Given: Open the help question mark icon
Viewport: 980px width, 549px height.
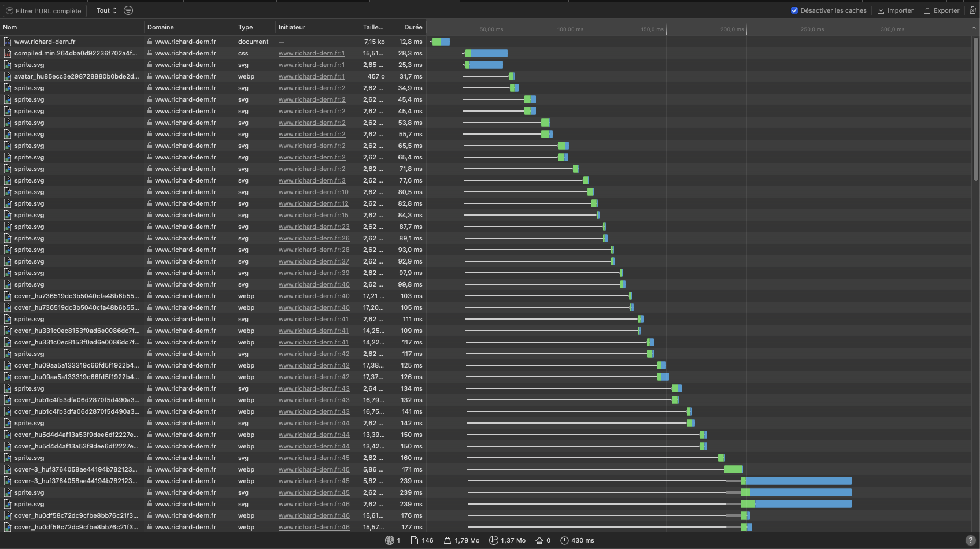Looking at the screenshot, I should coord(970,540).
